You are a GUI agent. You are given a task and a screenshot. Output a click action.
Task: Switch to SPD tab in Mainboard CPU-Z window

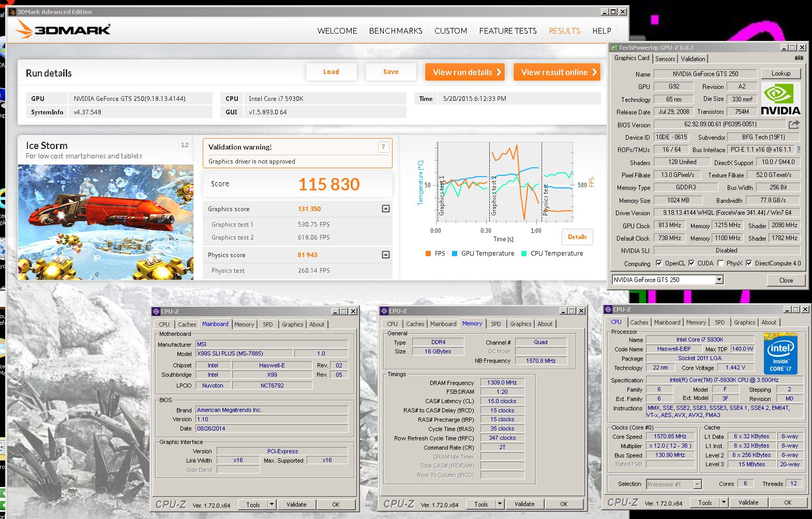click(x=268, y=324)
